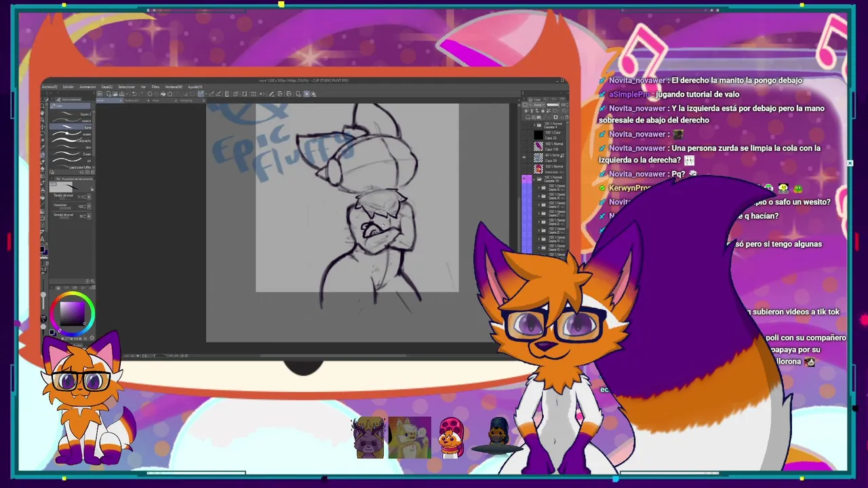Open the Archivo menu
The height and width of the screenshot is (488, 868).
click(49, 87)
